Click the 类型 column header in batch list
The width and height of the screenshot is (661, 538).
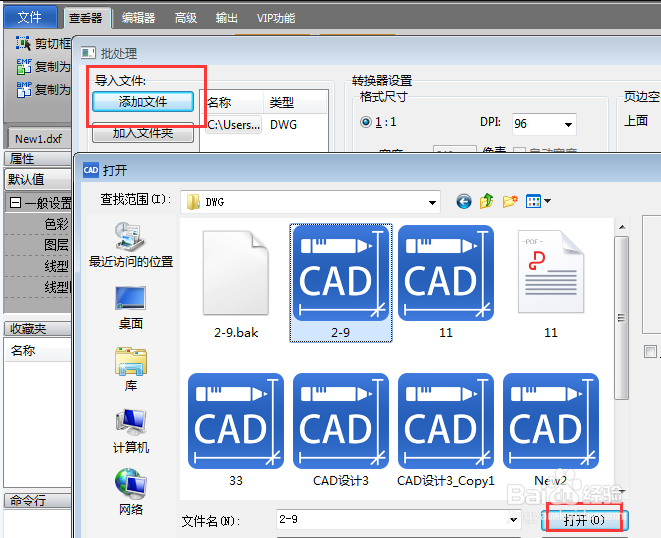click(296, 102)
